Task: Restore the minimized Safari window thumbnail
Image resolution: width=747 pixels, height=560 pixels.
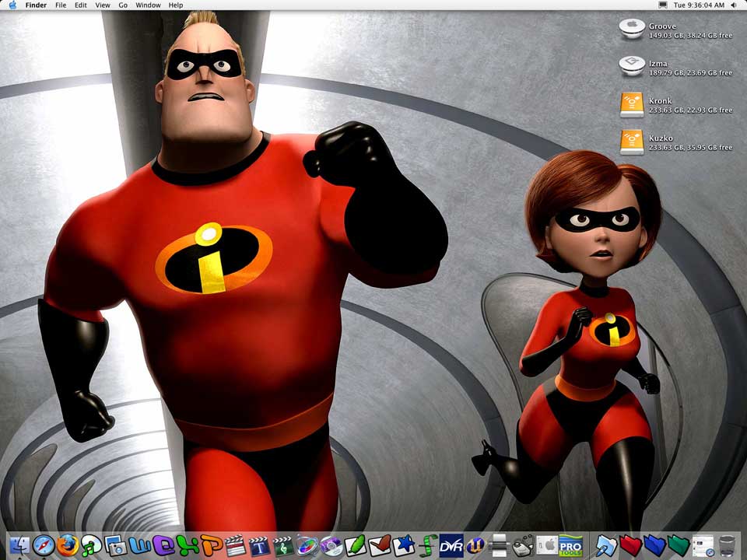Action: 703,545
